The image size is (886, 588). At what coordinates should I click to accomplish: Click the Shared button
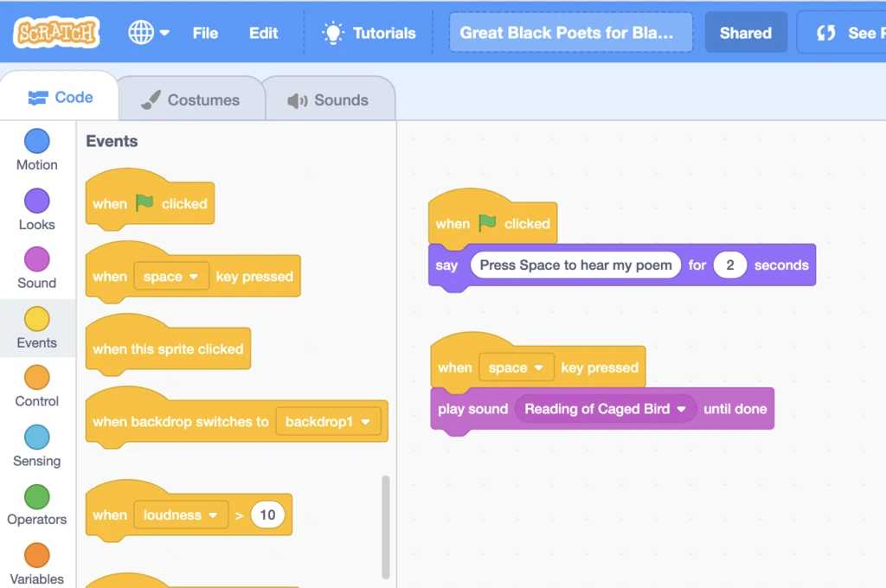745,33
